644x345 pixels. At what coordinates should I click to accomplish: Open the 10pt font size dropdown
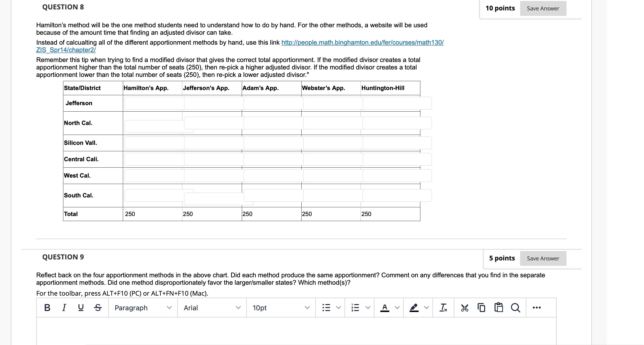point(280,308)
